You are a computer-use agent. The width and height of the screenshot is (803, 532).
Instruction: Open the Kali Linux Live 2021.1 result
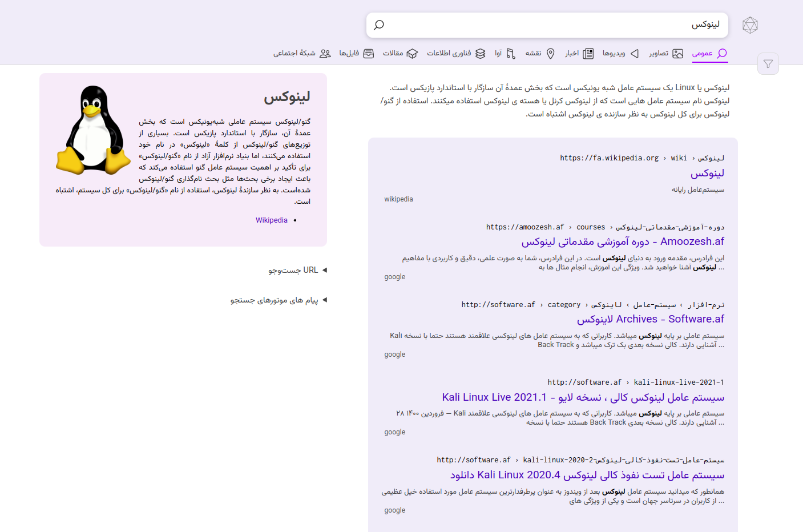coord(583,397)
